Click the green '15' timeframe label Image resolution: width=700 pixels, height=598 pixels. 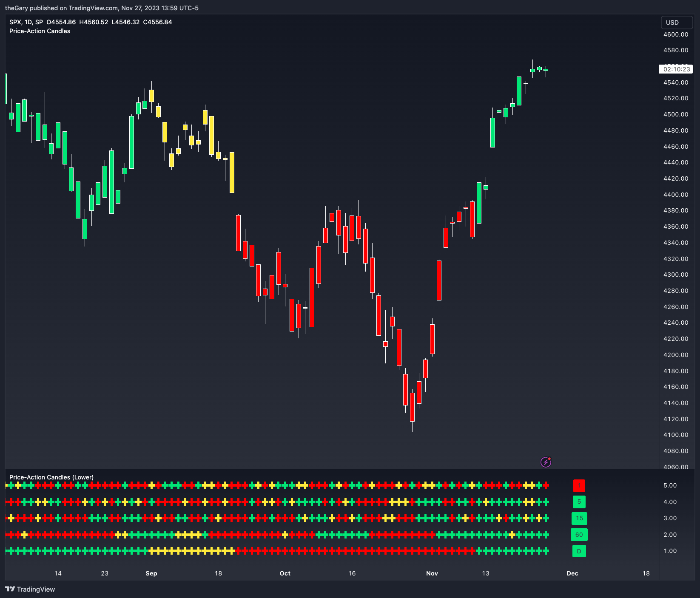click(579, 518)
